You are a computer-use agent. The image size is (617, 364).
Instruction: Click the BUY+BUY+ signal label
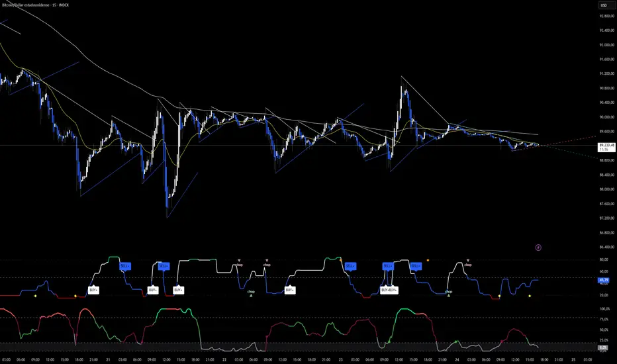pyautogui.click(x=389, y=290)
